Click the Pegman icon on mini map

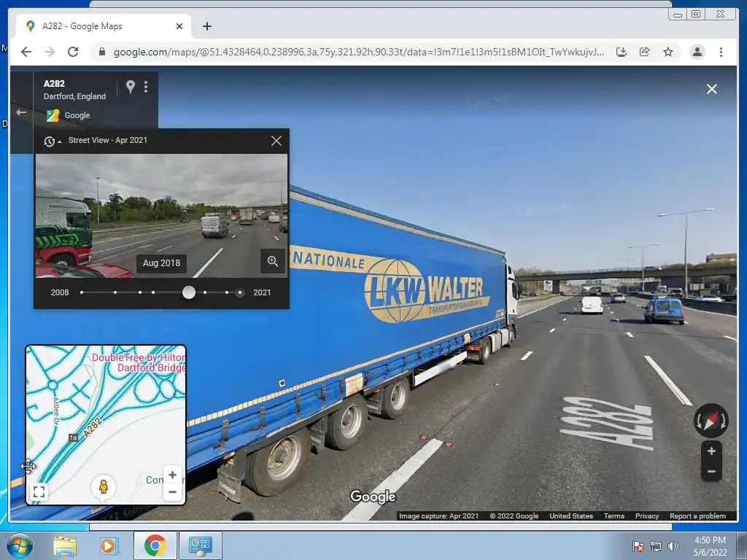[x=104, y=486]
